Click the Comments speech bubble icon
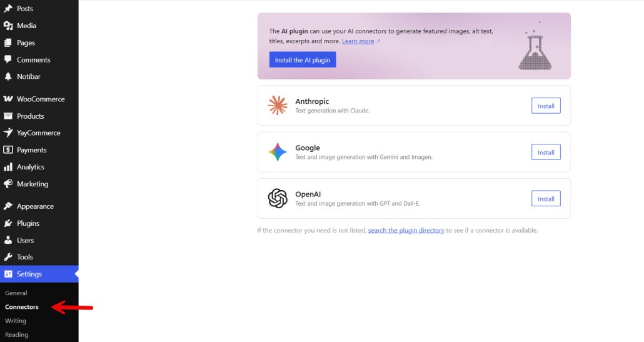The width and height of the screenshot is (644, 342). [x=8, y=59]
